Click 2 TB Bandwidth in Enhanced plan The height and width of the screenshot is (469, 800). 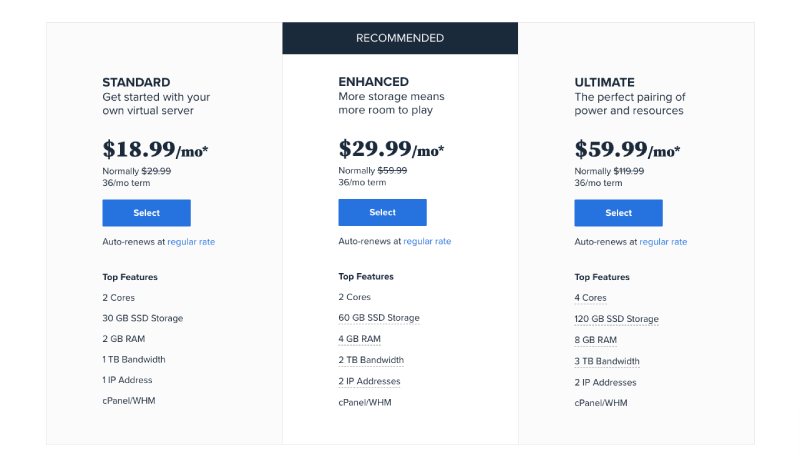(x=371, y=360)
